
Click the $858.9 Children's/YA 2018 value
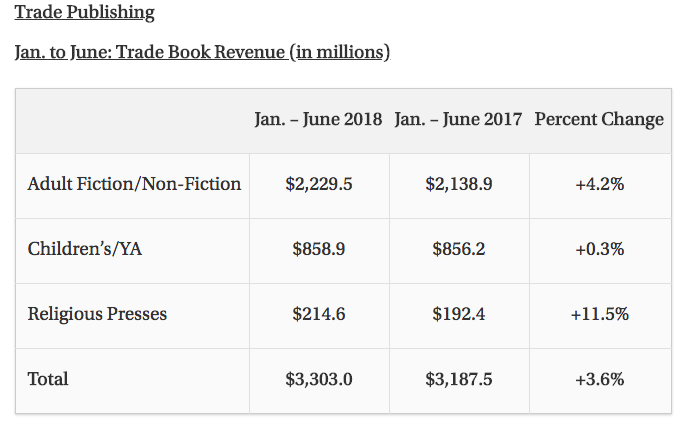click(x=319, y=249)
